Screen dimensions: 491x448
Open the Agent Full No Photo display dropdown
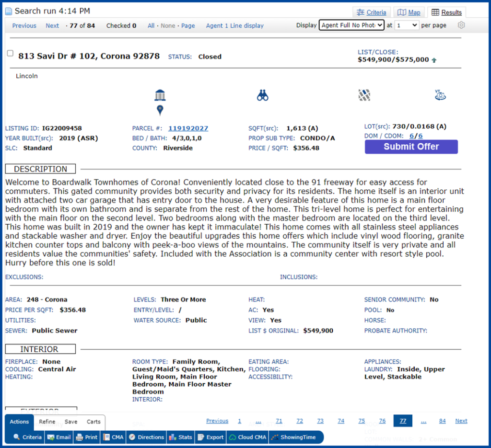click(351, 25)
